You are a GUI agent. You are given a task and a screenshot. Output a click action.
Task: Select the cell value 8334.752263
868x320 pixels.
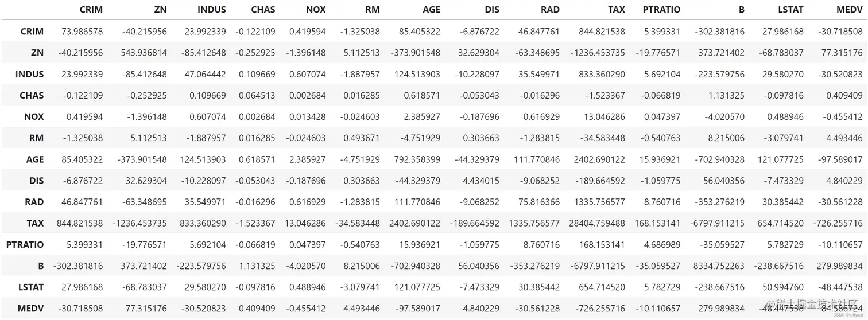[x=718, y=266]
